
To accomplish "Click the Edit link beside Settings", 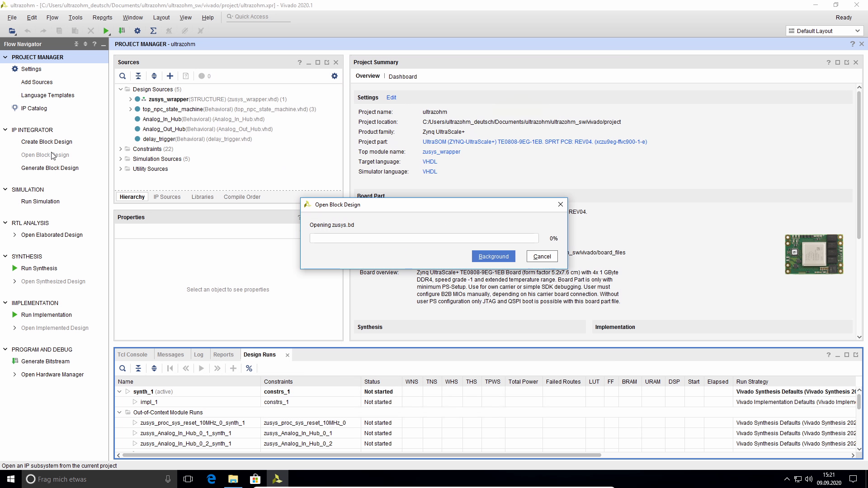I will pos(391,97).
